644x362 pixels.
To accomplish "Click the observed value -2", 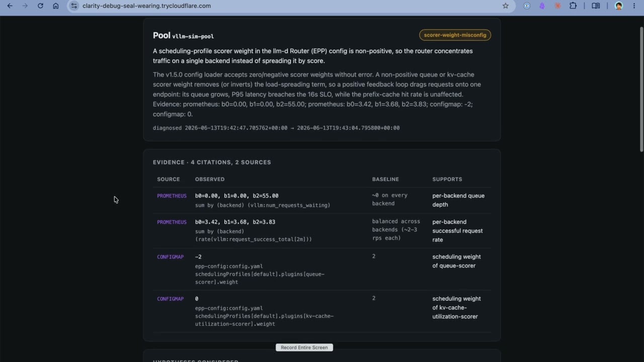I will (x=198, y=256).
